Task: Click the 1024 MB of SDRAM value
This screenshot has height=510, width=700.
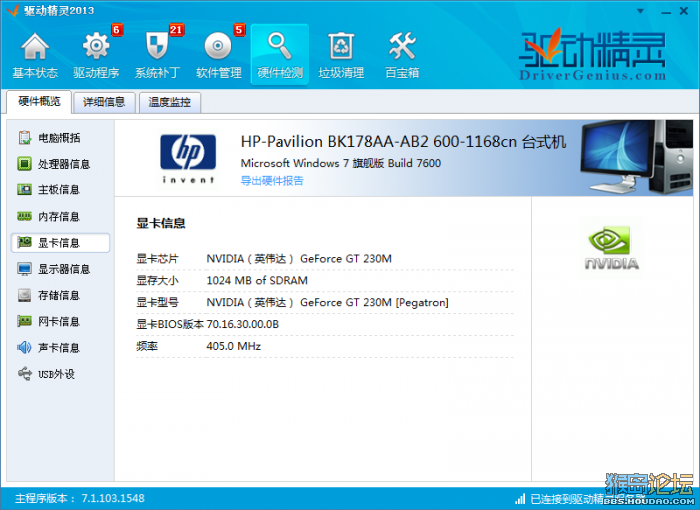Action: pos(257,280)
